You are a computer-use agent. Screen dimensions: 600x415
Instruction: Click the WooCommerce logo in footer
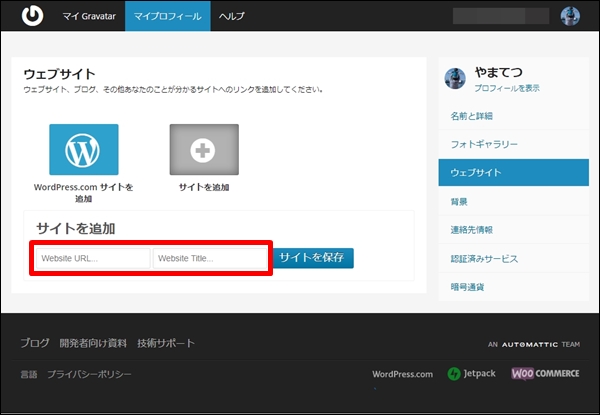click(545, 373)
